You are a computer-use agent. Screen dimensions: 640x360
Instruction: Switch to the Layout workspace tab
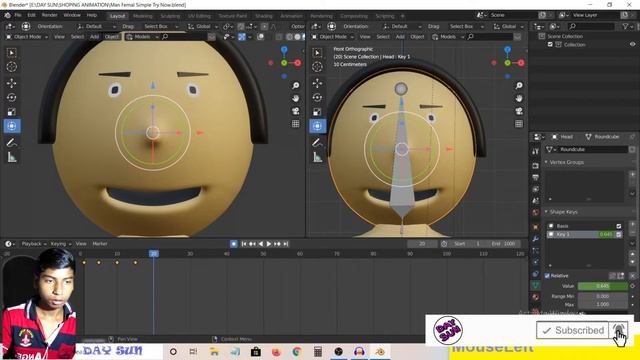coord(118,16)
